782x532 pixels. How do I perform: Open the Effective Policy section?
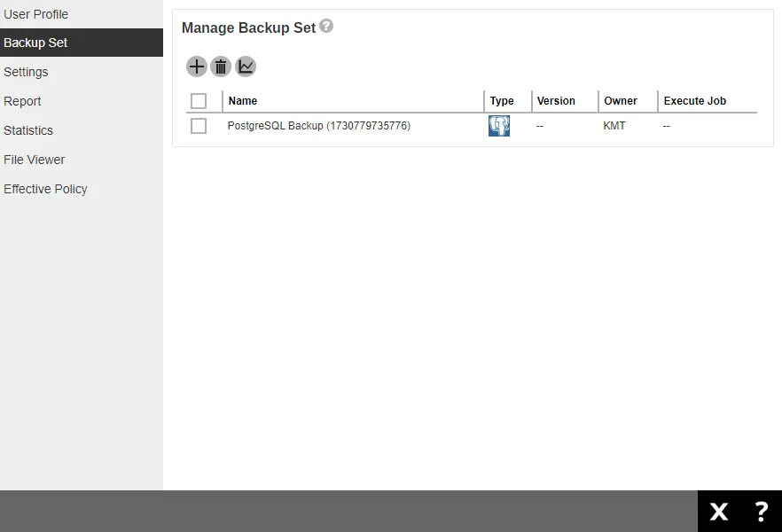click(45, 189)
